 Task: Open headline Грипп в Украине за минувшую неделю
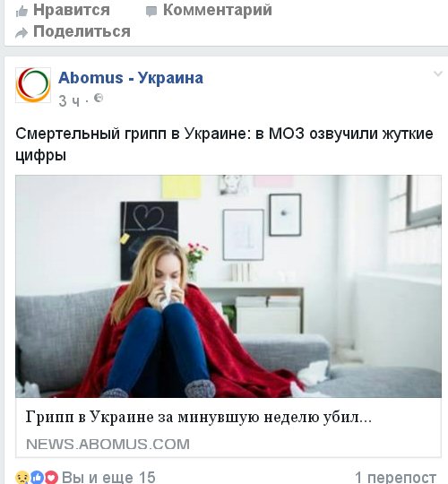coord(199,418)
